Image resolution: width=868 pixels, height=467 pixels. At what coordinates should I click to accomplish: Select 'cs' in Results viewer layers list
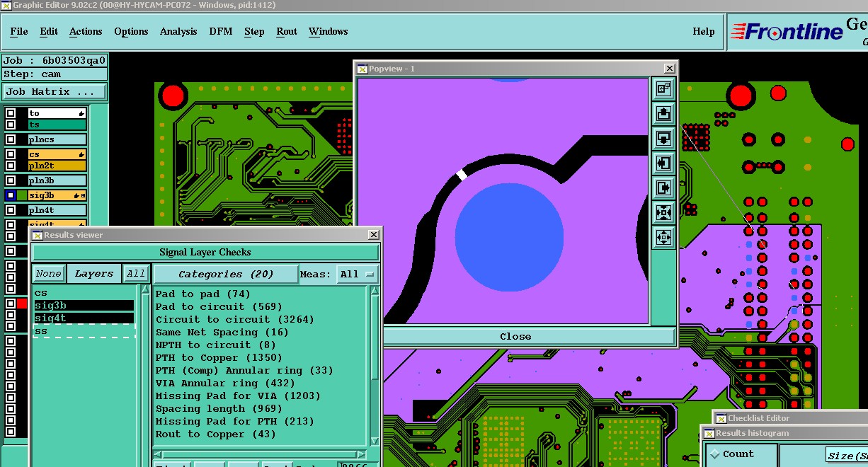[x=84, y=293]
